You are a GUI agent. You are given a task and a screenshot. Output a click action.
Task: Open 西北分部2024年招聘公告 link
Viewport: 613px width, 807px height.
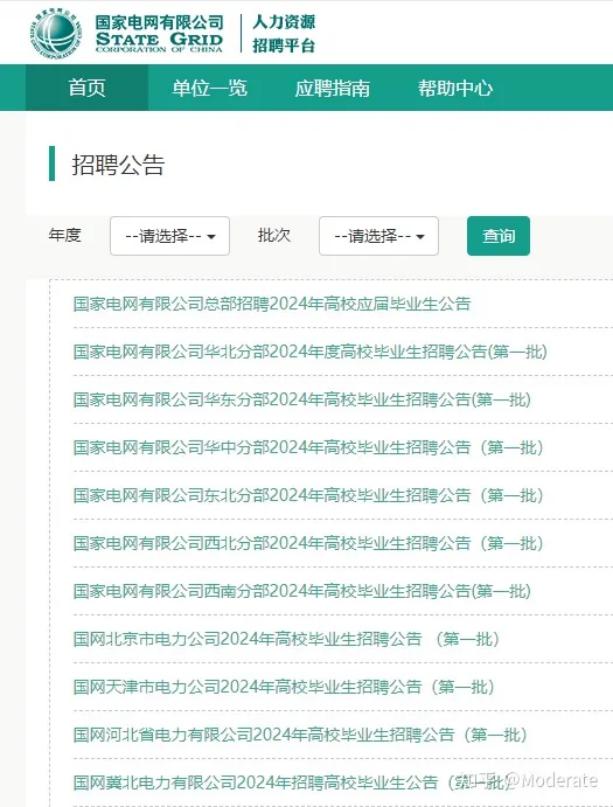coord(308,543)
